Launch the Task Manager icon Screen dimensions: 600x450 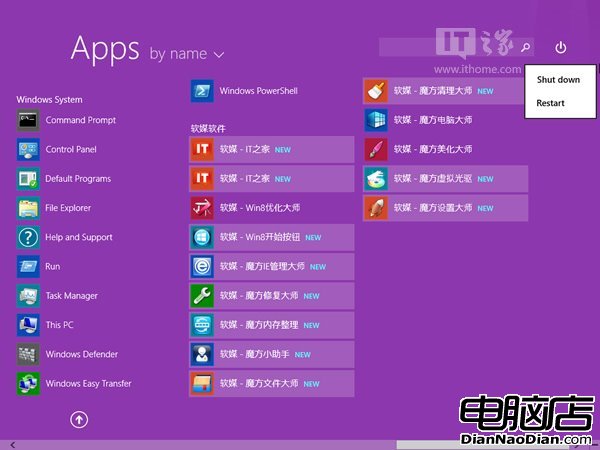[x=28, y=296]
